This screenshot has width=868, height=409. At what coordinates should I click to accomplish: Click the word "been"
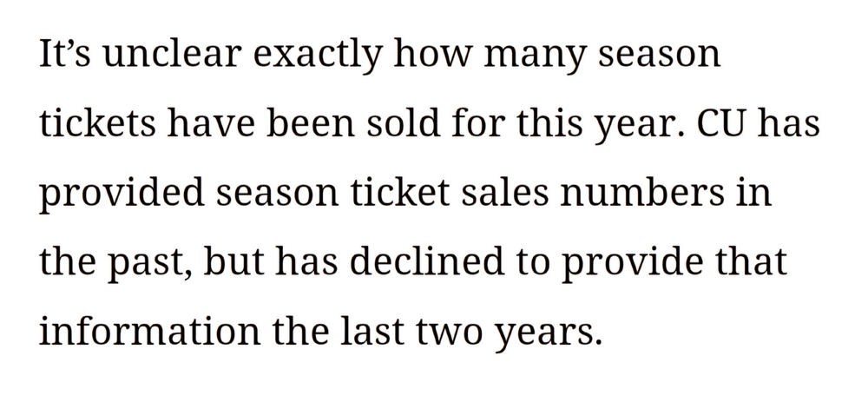tap(333, 127)
